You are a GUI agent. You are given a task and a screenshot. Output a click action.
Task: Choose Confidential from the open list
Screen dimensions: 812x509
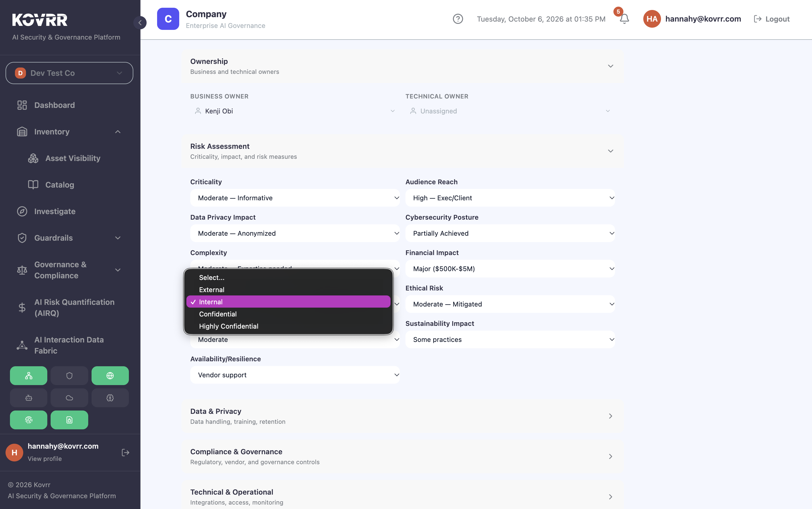pos(288,314)
